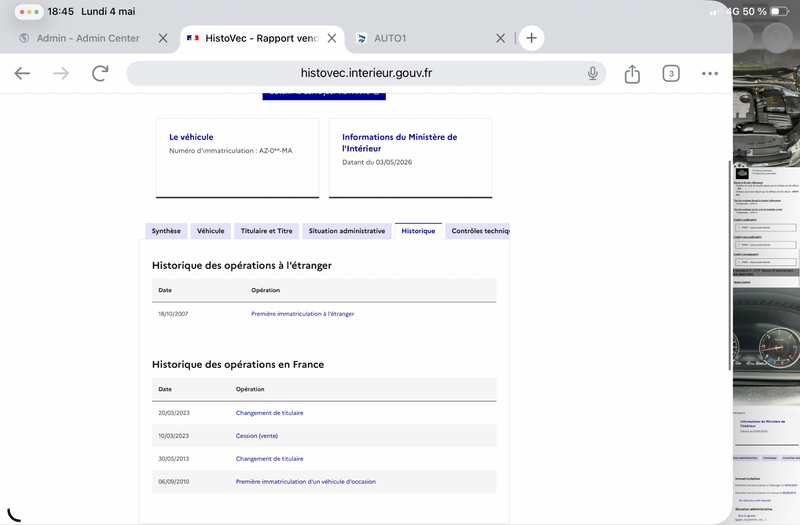Screen dimensions: 800x525
Task: Open the Véhicule tab
Action: (211, 231)
